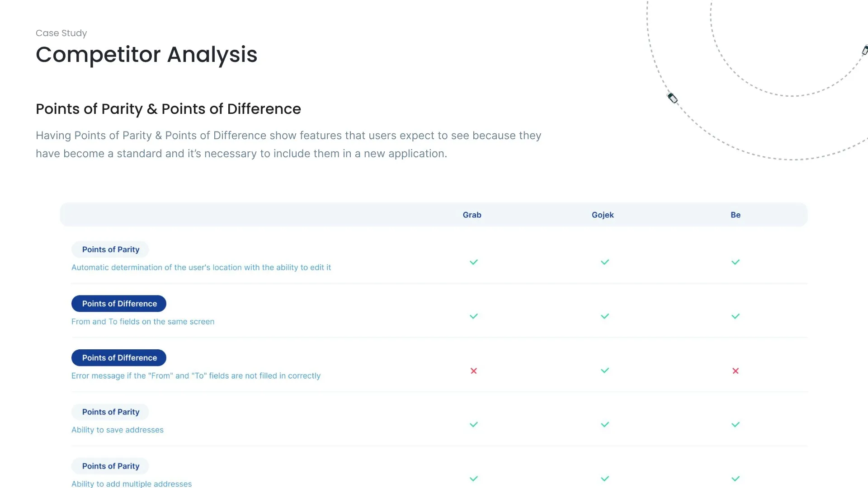Select the first Points of Parity badge
Viewport: 868px width, 488px height.
(x=110, y=249)
